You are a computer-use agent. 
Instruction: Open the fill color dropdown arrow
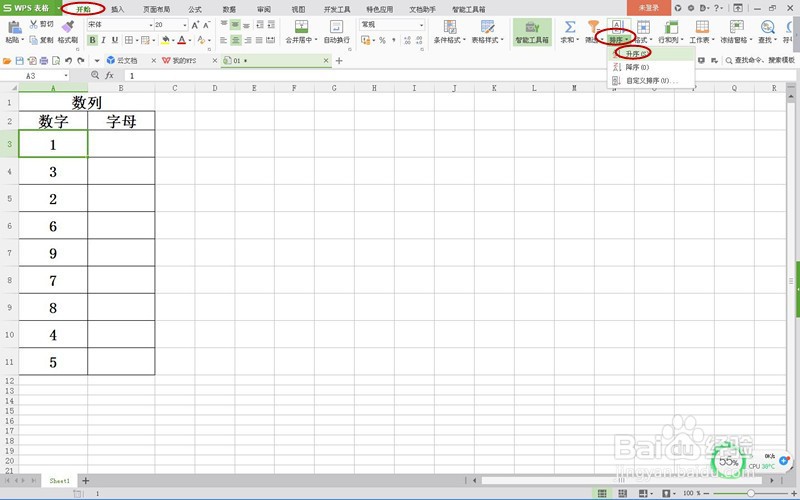click(x=173, y=40)
